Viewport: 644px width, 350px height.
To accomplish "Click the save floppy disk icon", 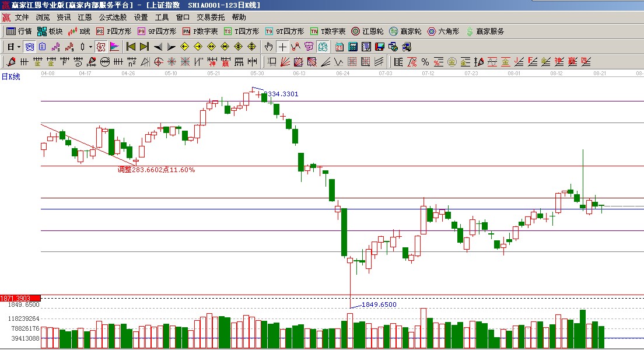I will [379, 47].
